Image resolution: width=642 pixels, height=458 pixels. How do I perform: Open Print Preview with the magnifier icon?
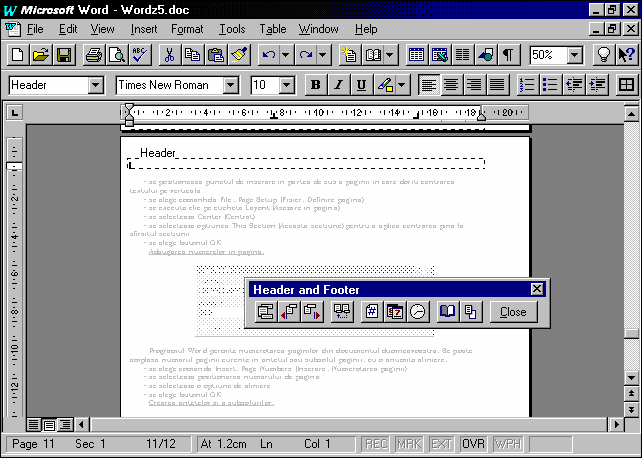coord(117,55)
